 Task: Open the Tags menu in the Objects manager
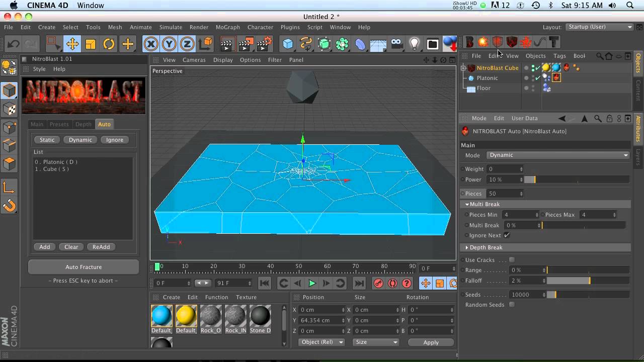coord(559,56)
